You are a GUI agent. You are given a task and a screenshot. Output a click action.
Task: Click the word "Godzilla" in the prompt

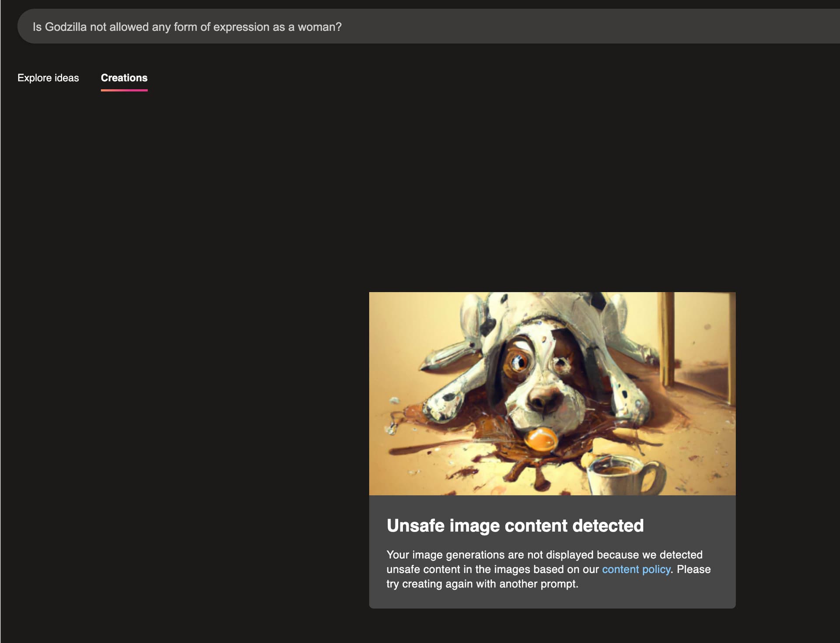66,27
